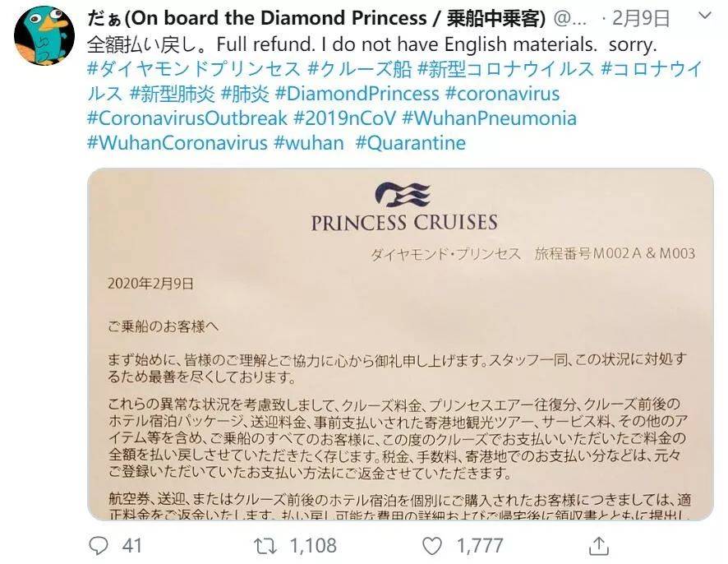Viewport: 728px width, 564px height.
Task: Open the #ダイヤモンドプリンセス hashtag
Action: click(194, 69)
